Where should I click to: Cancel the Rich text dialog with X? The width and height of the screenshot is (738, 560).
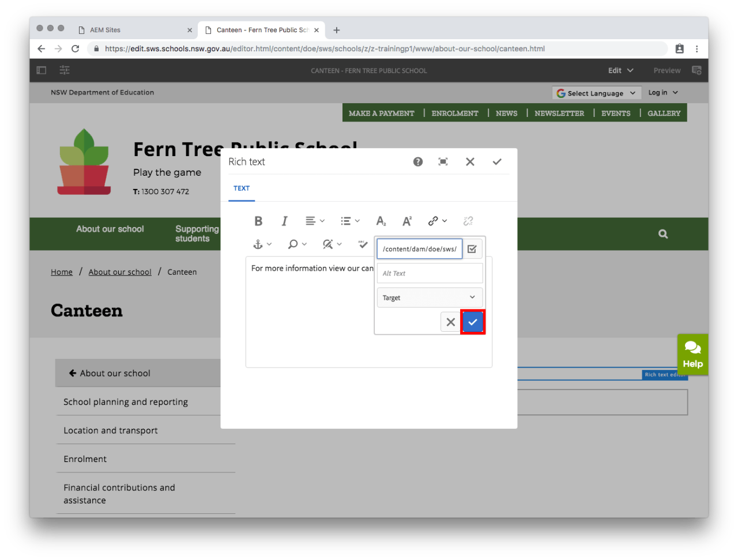pyautogui.click(x=470, y=162)
